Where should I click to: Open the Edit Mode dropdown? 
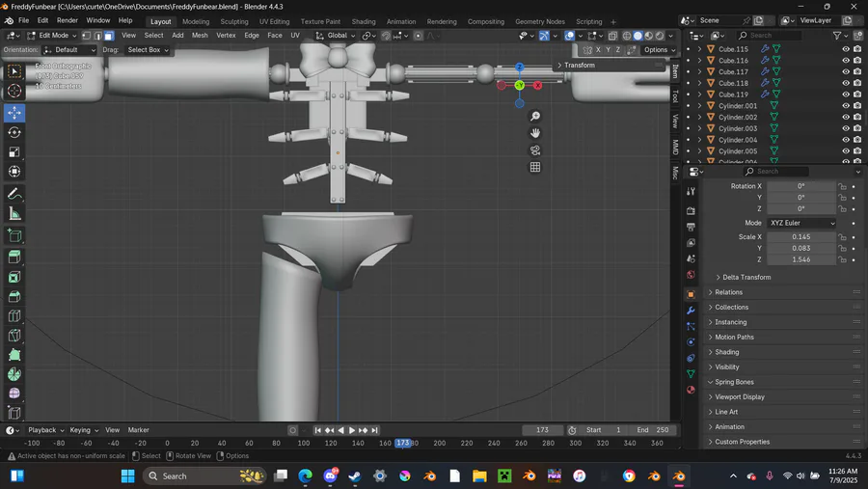coord(51,36)
